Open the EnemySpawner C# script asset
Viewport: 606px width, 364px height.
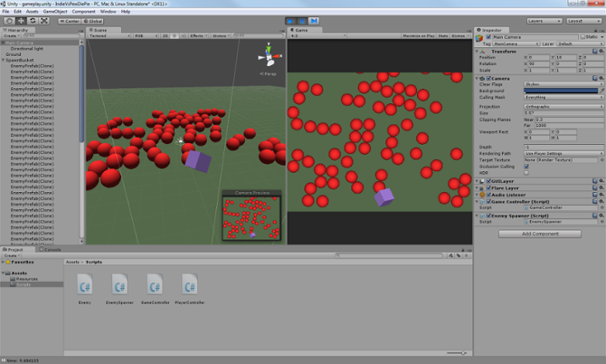[x=120, y=284]
